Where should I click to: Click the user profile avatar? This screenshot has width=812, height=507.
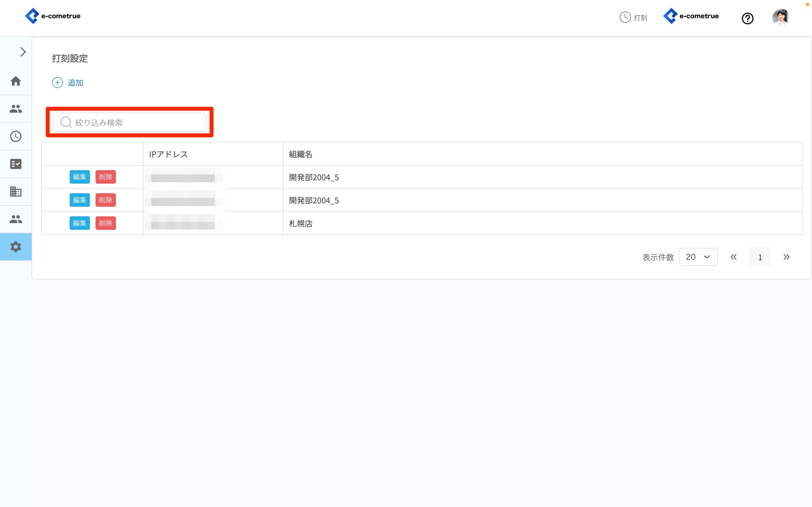pos(780,17)
